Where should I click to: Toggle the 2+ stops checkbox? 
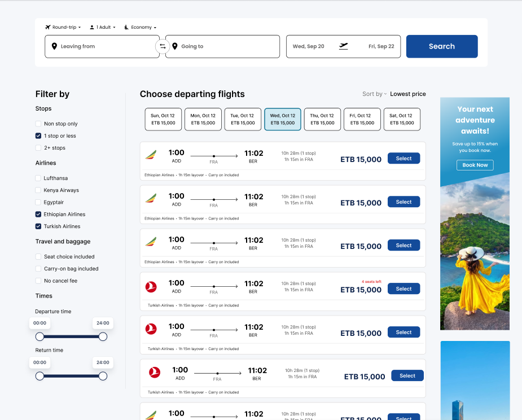tap(38, 147)
